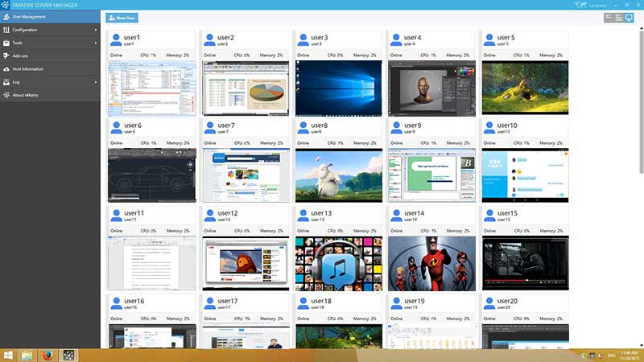Select User Management in the sidebar
644x362 pixels.
click(x=48, y=17)
